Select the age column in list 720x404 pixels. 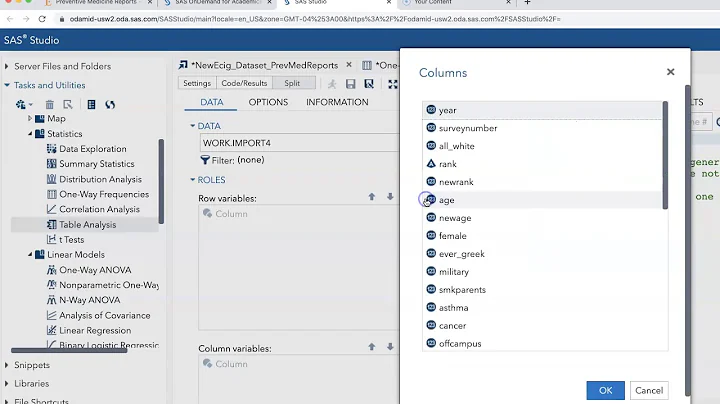click(x=542, y=200)
